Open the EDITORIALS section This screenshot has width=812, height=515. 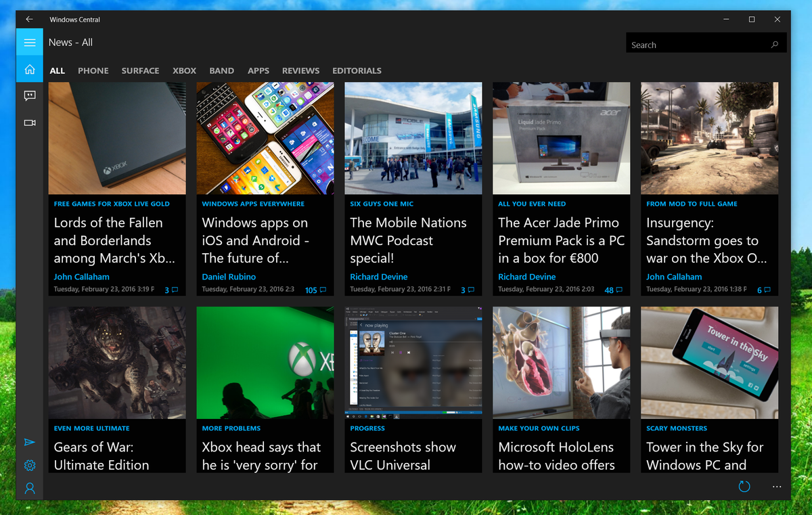[x=357, y=70]
